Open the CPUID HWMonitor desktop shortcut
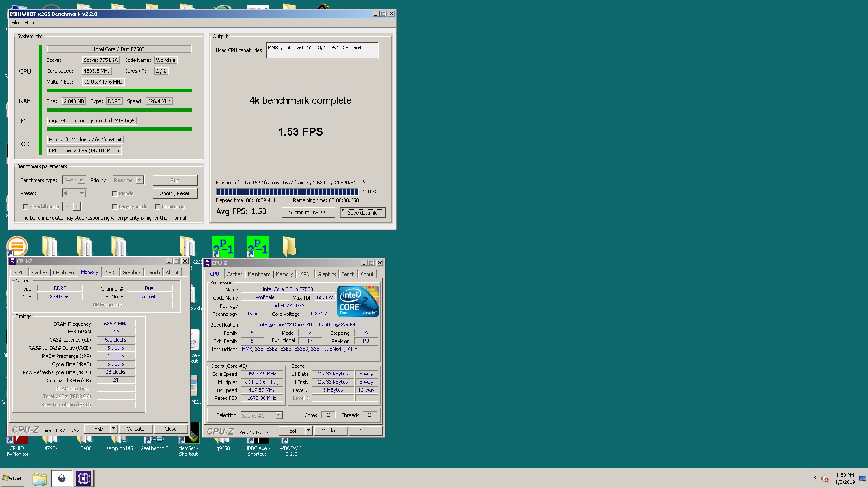Image resolution: width=868 pixels, height=488 pixels. coord(16,447)
